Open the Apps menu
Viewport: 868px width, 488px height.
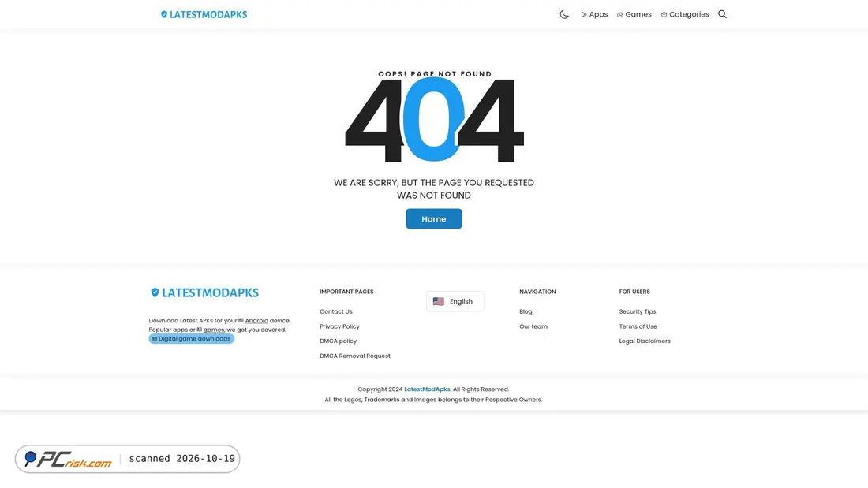pyautogui.click(x=594, y=14)
